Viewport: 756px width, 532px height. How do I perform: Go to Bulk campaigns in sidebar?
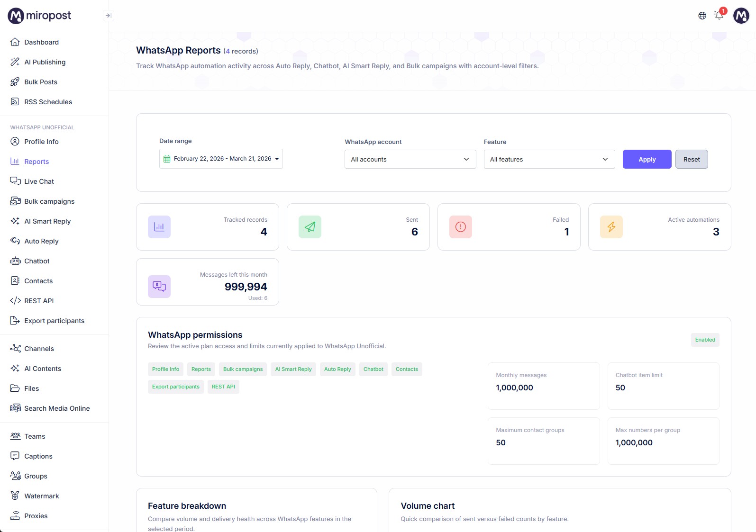click(x=49, y=201)
